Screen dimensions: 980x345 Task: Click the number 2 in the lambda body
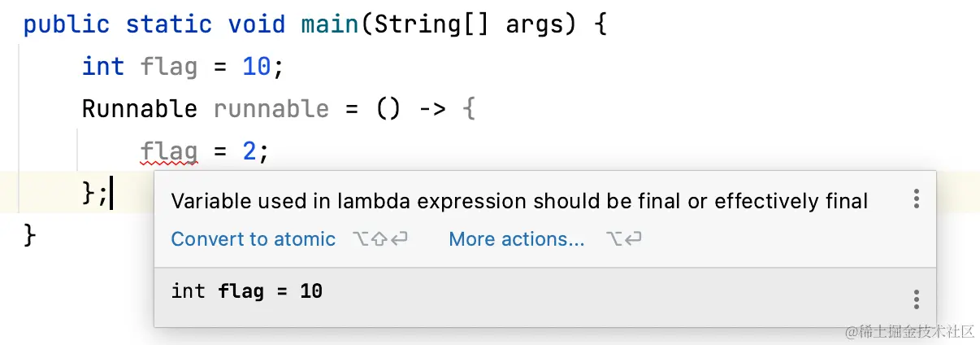click(250, 151)
